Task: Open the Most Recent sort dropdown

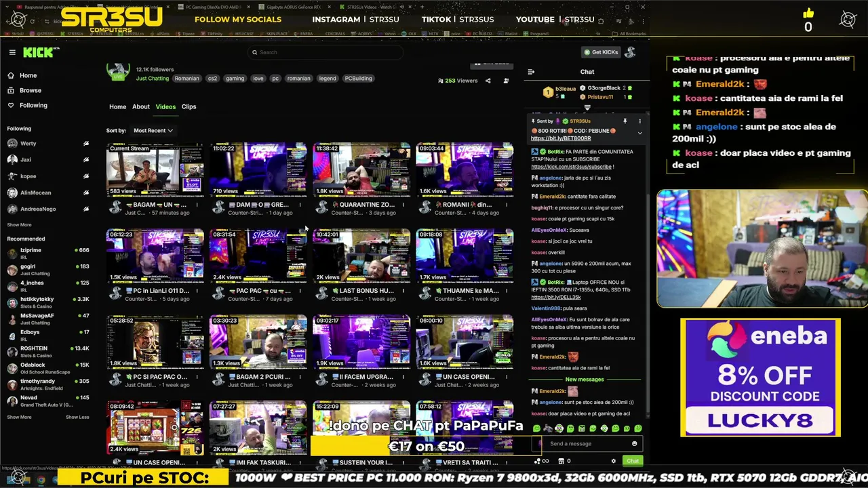Action: click(x=153, y=130)
